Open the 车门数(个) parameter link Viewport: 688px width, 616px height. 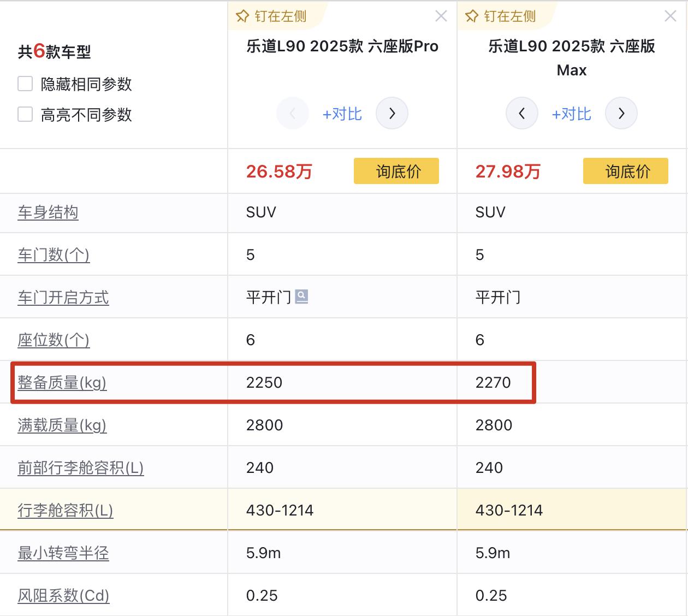54,255
